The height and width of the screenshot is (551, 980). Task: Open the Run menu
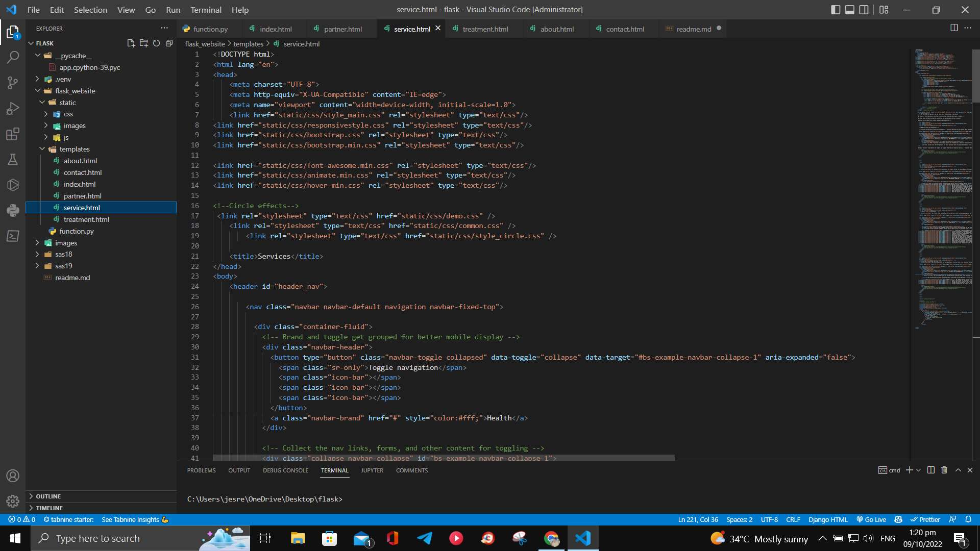[173, 10]
